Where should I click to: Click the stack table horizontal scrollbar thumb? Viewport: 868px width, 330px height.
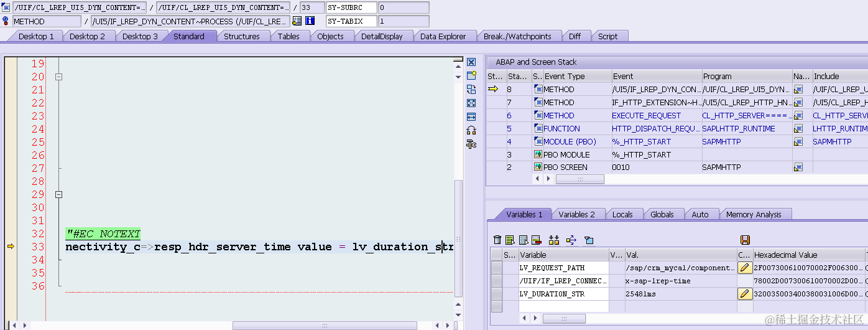pos(580,179)
